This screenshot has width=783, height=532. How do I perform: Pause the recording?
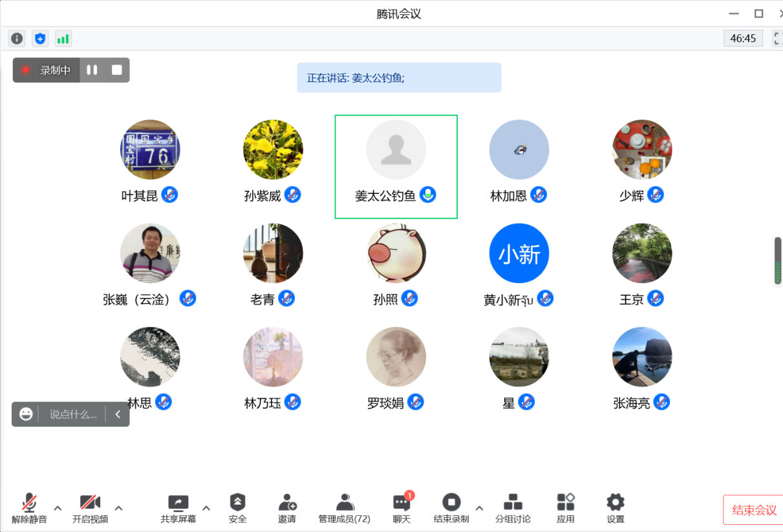92,70
